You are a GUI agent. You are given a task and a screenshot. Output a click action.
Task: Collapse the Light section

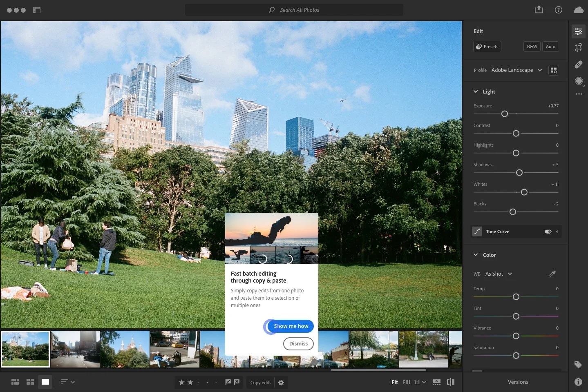click(476, 91)
